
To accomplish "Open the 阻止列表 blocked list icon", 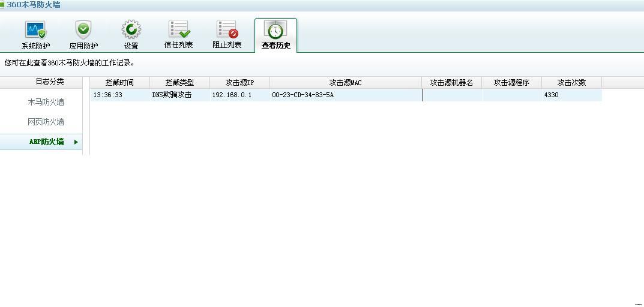I will pos(227,29).
